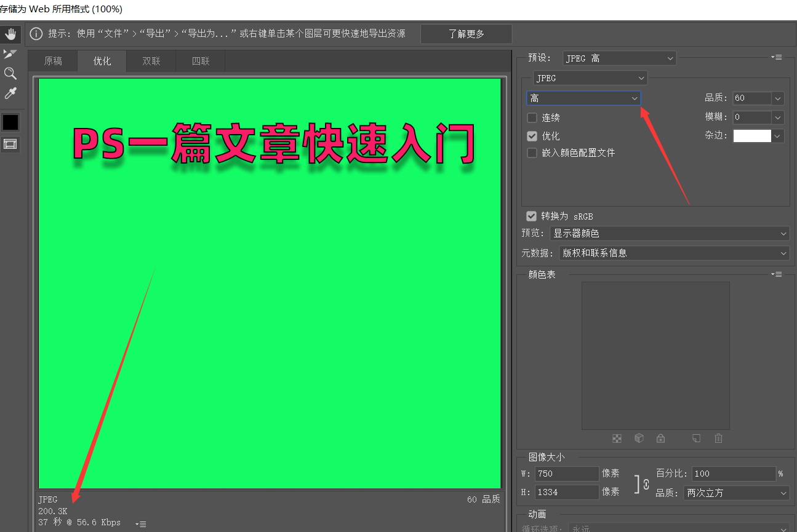
Task: Open the JPEG file format dropdown
Action: click(x=590, y=78)
